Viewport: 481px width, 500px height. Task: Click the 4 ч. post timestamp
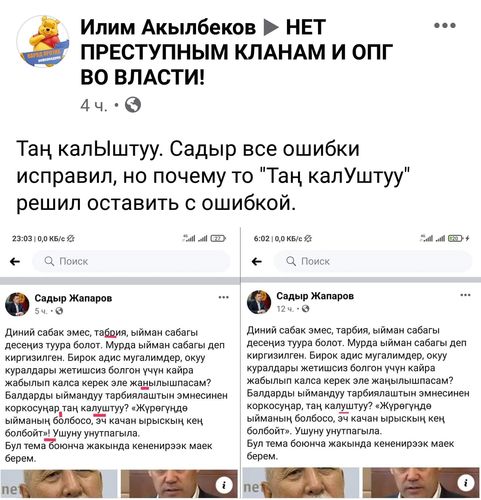pyautogui.click(x=94, y=106)
